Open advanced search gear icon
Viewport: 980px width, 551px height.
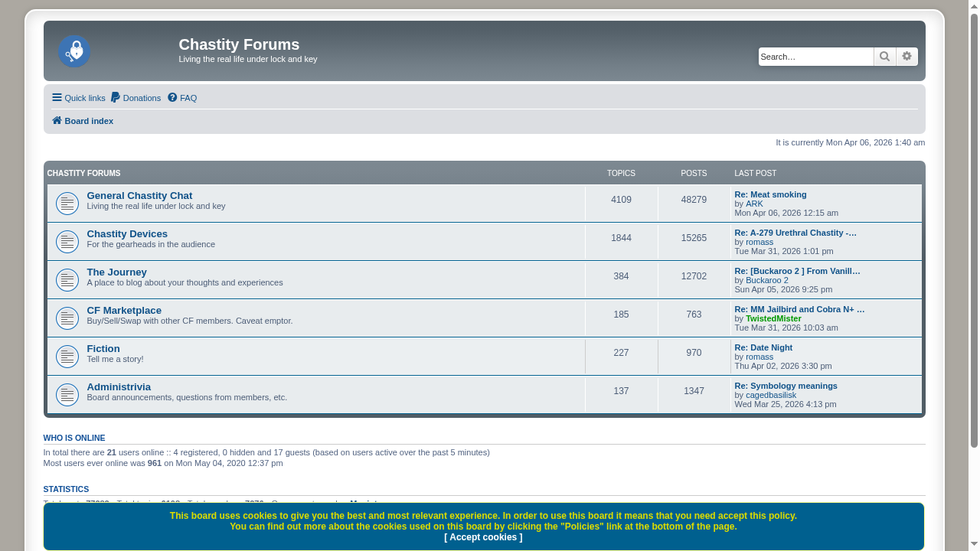(x=907, y=57)
